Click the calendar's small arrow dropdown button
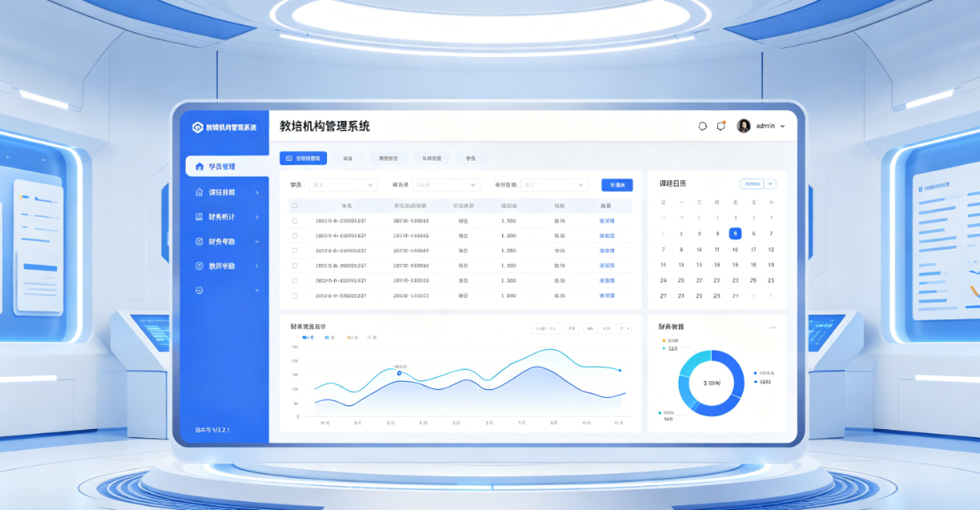This screenshot has height=510, width=980. click(770, 184)
